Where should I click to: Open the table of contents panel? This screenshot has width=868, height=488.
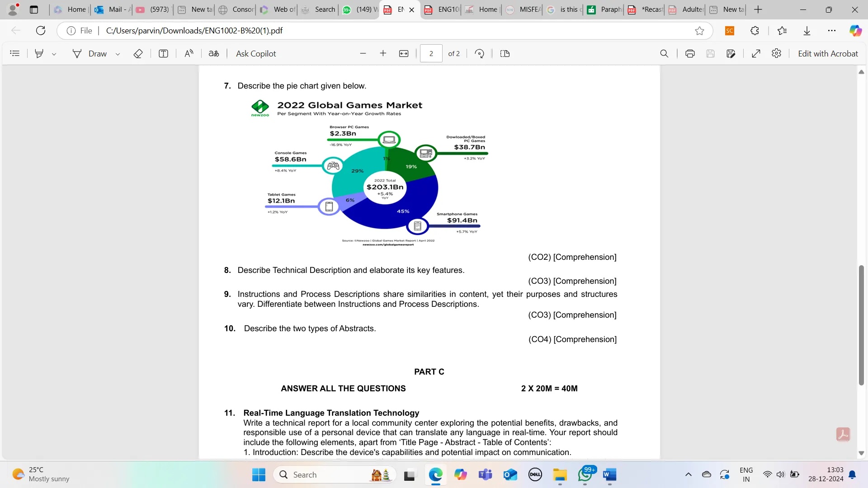pyautogui.click(x=15, y=53)
